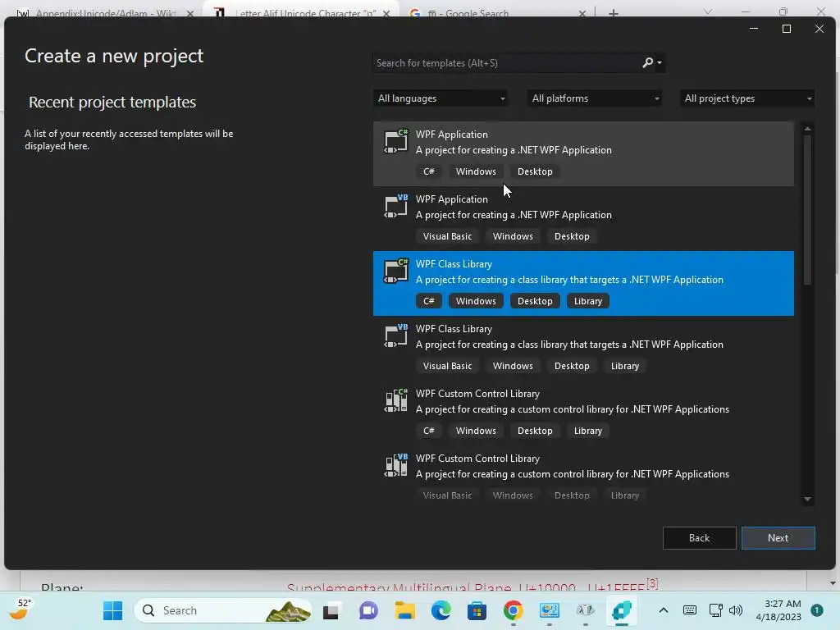Select the 'WPF Custom Control Library' C# title text
The width and height of the screenshot is (840, 630).
477,394
